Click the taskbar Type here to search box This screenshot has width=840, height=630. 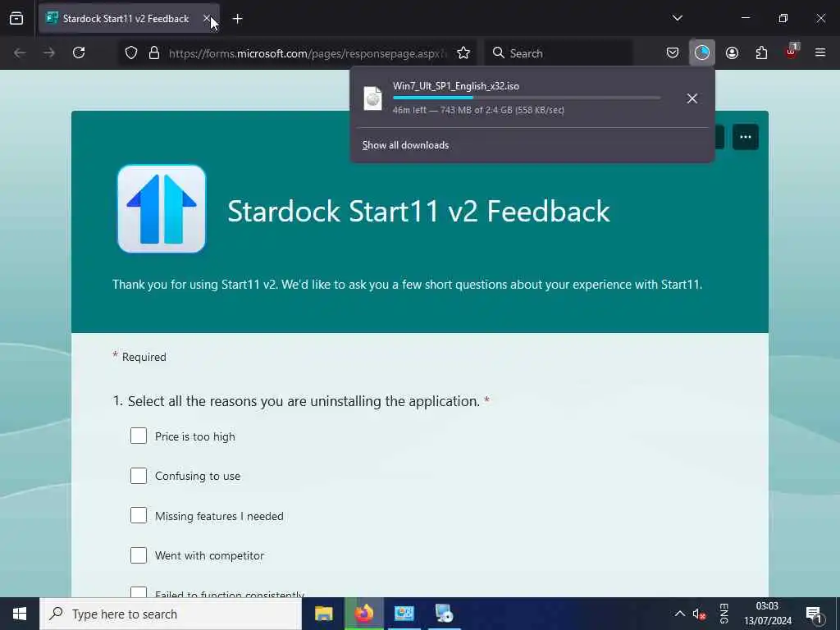click(171, 614)
